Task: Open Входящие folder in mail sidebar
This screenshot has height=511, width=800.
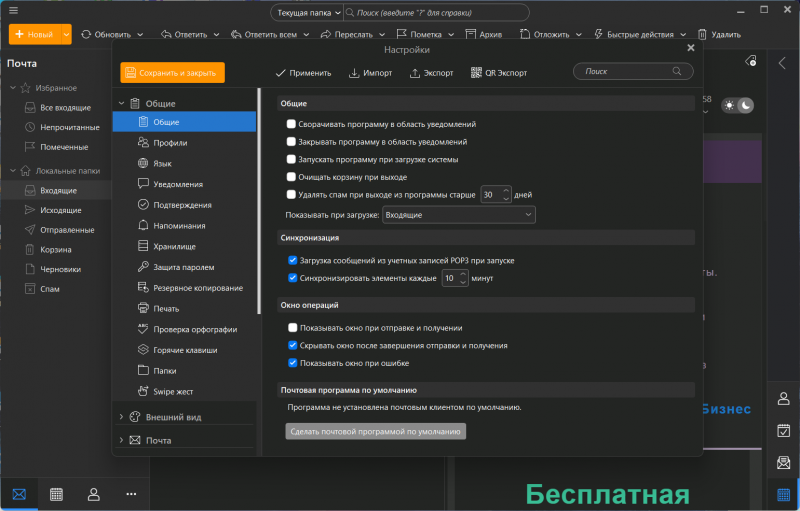Action: click(56, 190)
